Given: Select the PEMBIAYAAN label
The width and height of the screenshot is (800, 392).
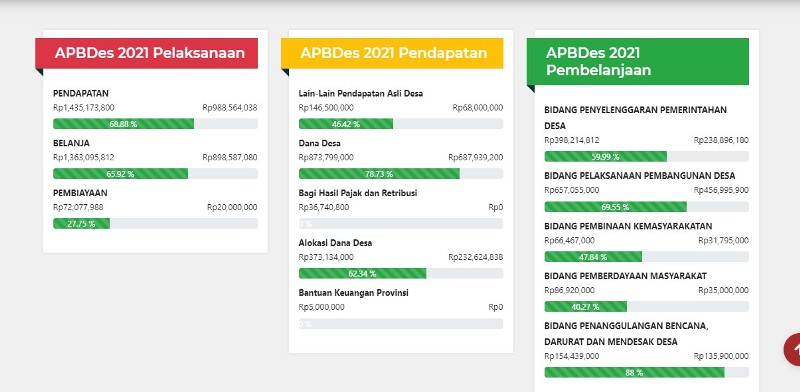Looking at the screenshot, I should pos(80,193).
